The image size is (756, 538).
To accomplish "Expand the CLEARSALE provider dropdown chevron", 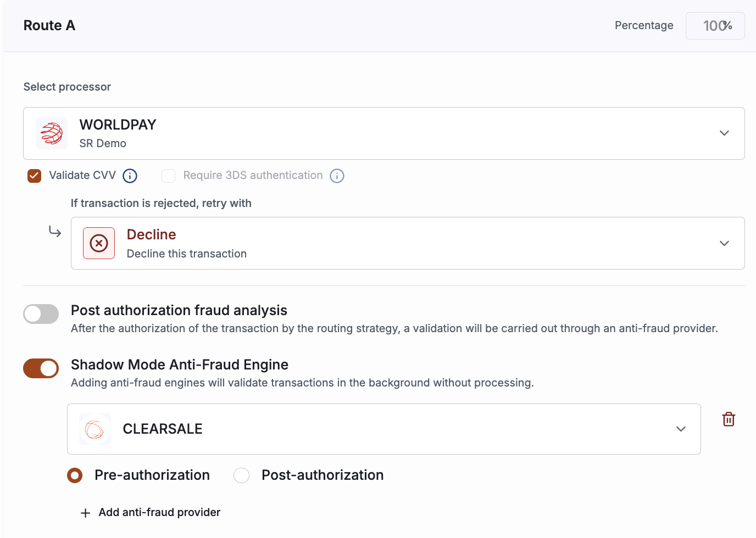I will click(681, 429).
